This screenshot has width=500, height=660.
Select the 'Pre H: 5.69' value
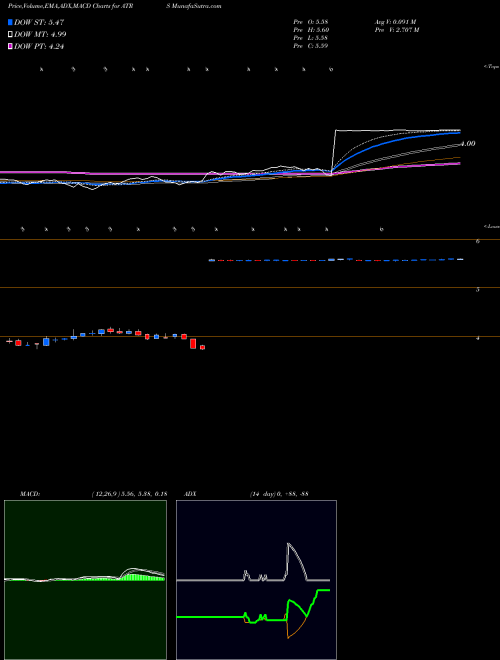311,30
